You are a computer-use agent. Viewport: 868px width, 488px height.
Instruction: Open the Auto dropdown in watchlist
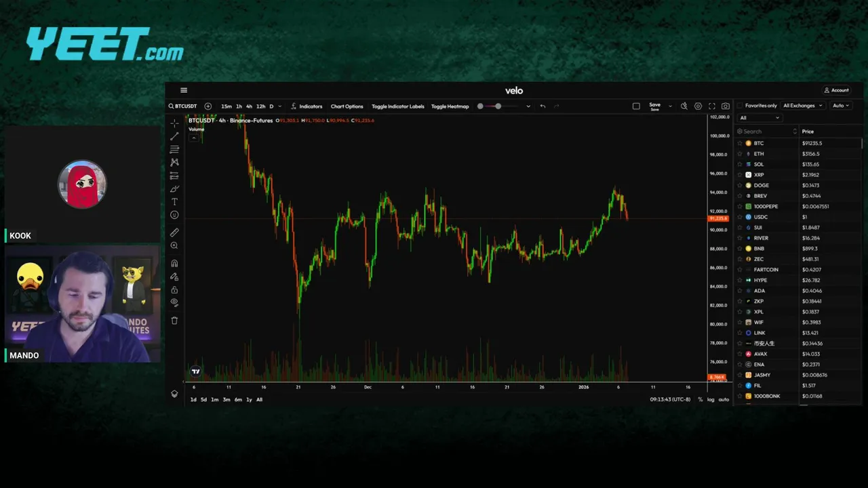click(841, 106)
